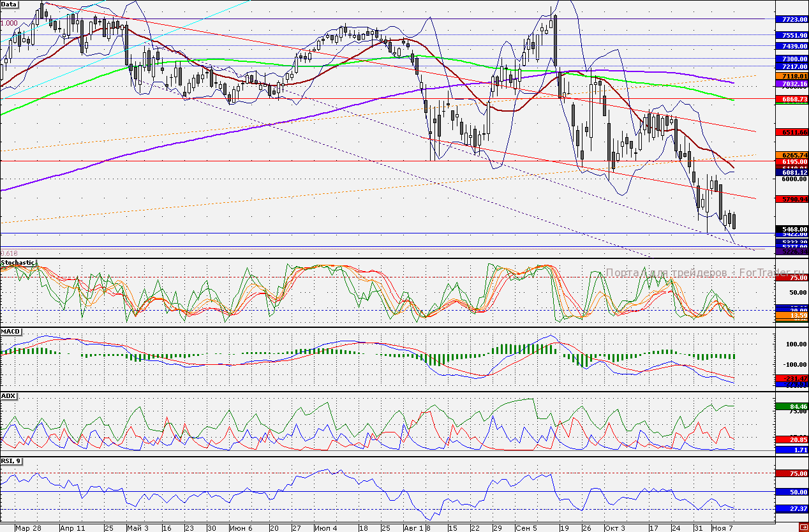Select the red -231.47 MACD value label
Screen dimensions: 809x532
coord(791,379)
